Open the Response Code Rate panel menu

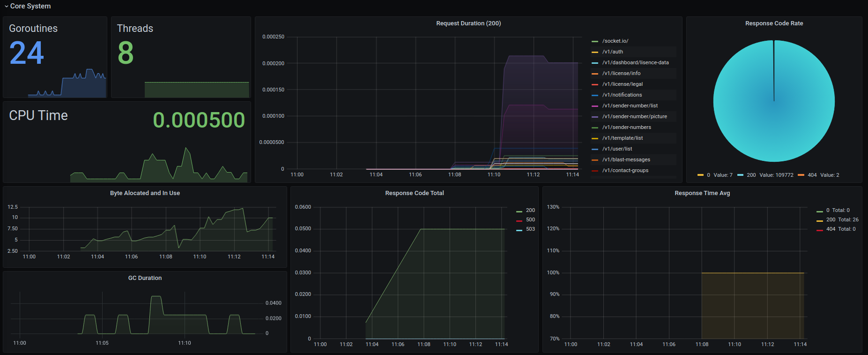click(774, 23)
